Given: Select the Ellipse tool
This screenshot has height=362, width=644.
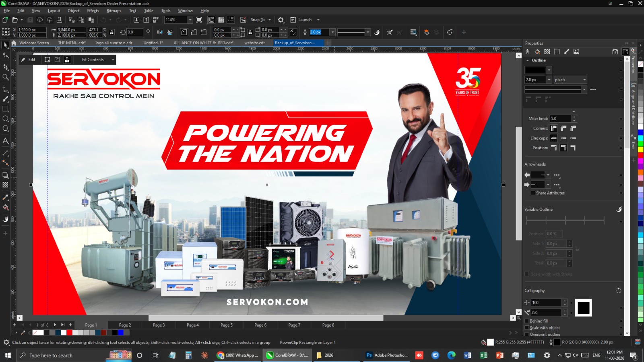Looking at the screenshot, I should (x=6, y=119).
